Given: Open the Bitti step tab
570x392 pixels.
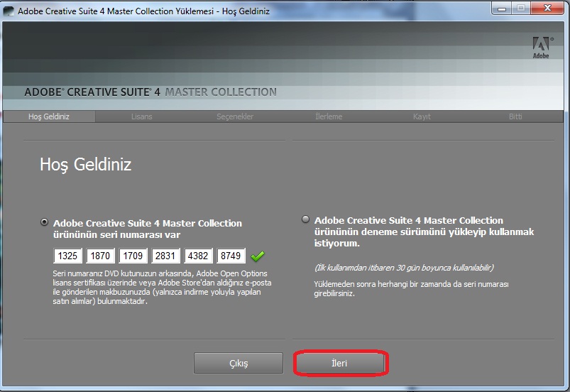Looking at the screenshot, I should pos(515,116).
